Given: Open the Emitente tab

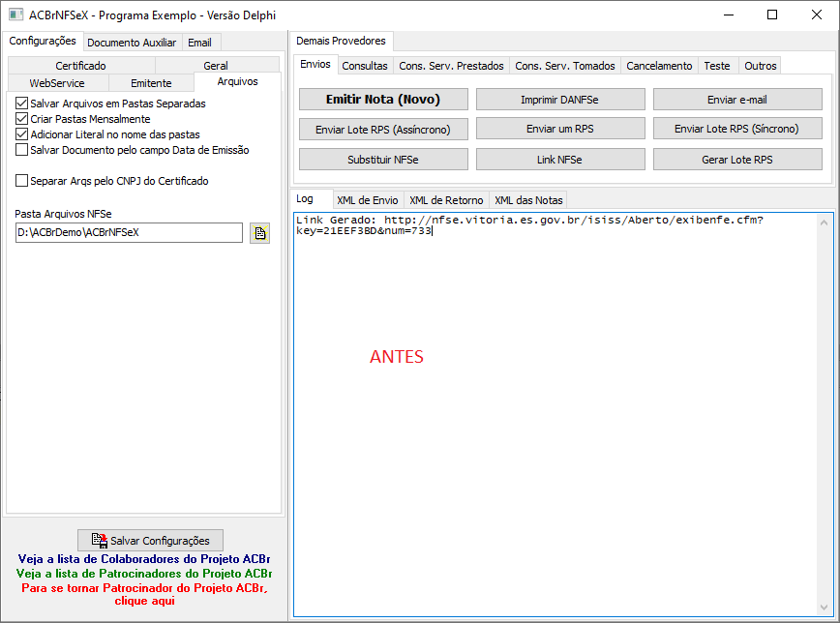Looking at the screenshot, I should 151,83.
